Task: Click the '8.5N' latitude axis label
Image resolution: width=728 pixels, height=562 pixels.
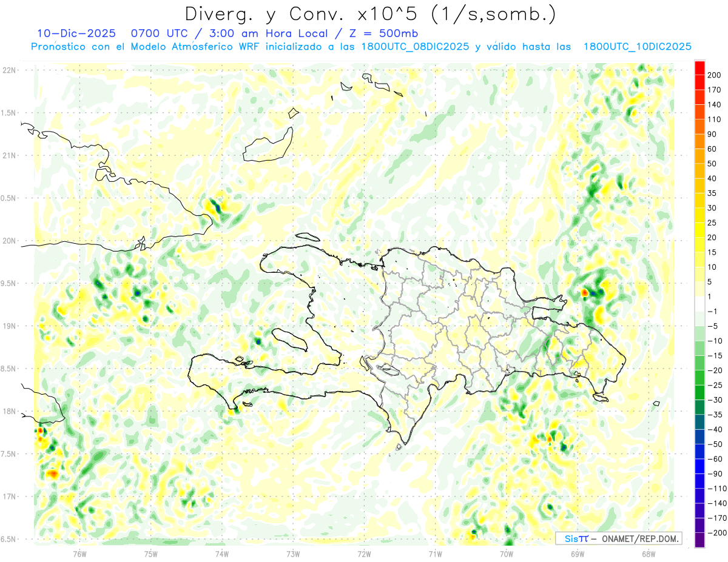Action: pos(9,369)
